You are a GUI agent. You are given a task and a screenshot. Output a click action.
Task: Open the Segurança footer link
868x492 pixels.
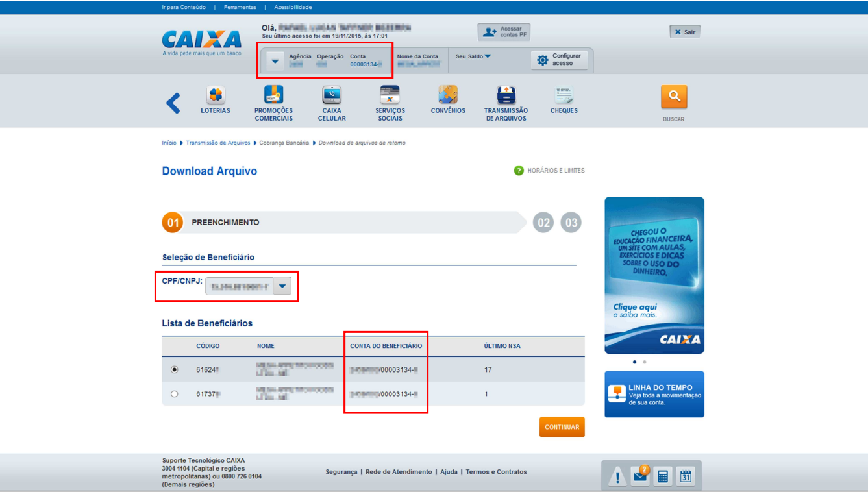341,472
